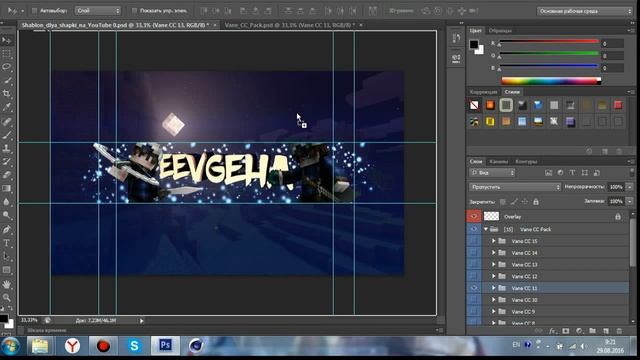Filter layers by type layers icon
The height and width of the screenshot is (360, 640).
point(573,173)
